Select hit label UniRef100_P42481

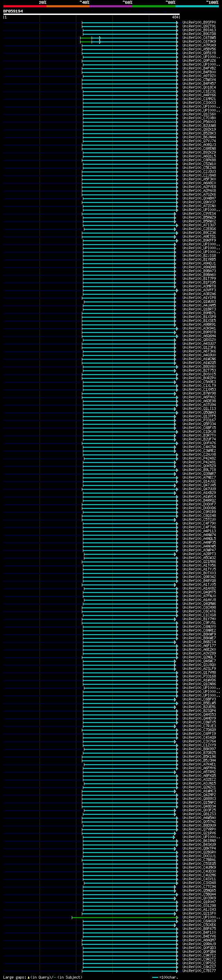point(199,462)
